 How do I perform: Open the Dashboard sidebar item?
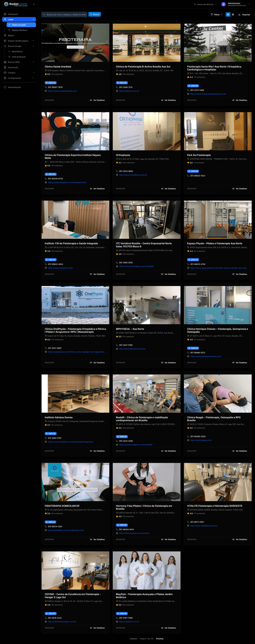[x=19, y=14]
